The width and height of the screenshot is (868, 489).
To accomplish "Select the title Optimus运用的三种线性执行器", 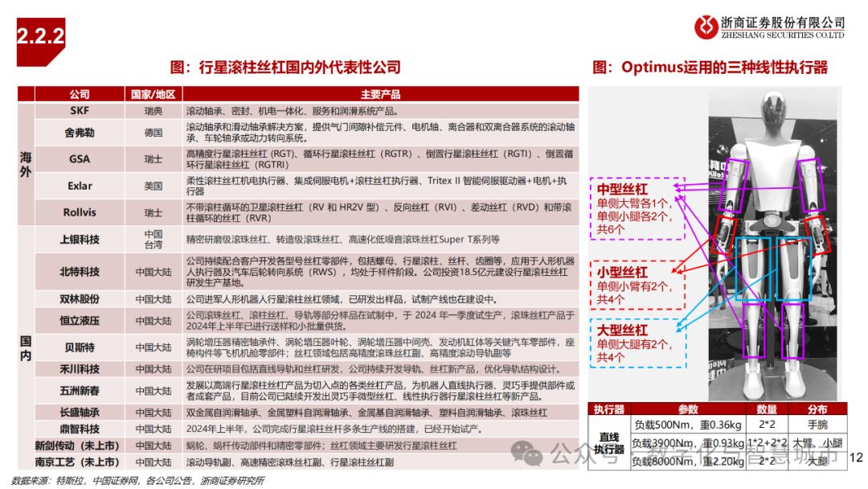I will 725,68.
